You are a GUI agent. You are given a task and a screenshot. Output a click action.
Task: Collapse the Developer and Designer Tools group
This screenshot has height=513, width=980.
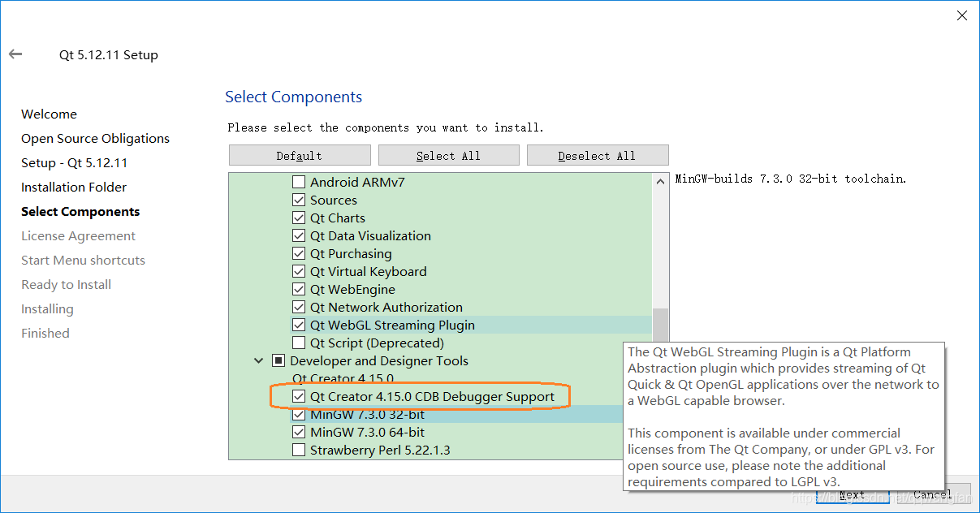[258, 360]
